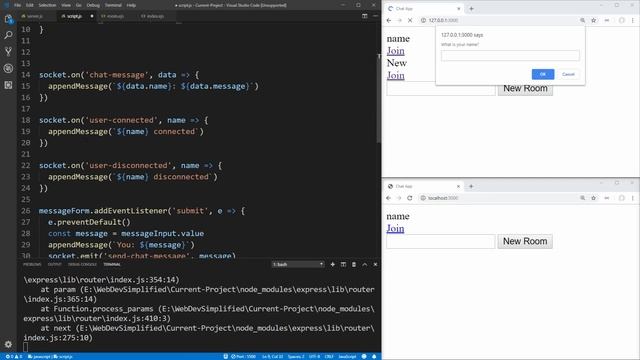Close the Chat App tab in bottom browser
The width and height of the screenshot is (640, 360).
point(458,186)
